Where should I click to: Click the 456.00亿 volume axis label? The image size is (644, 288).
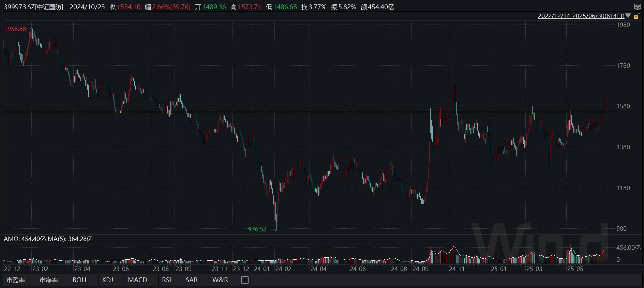tap(628, 248)
